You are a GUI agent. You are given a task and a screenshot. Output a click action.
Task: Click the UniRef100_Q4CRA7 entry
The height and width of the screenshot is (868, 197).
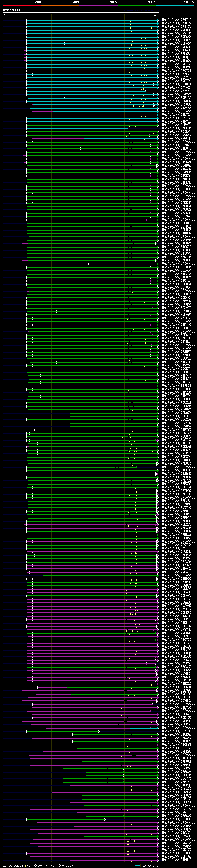(x=176, y=735)
